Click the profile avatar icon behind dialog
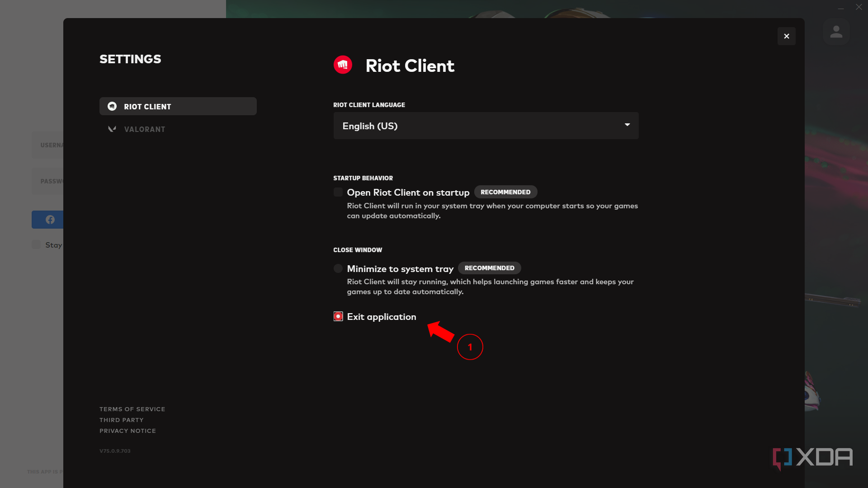Screen dimensions: 868x488 [836, 32]
